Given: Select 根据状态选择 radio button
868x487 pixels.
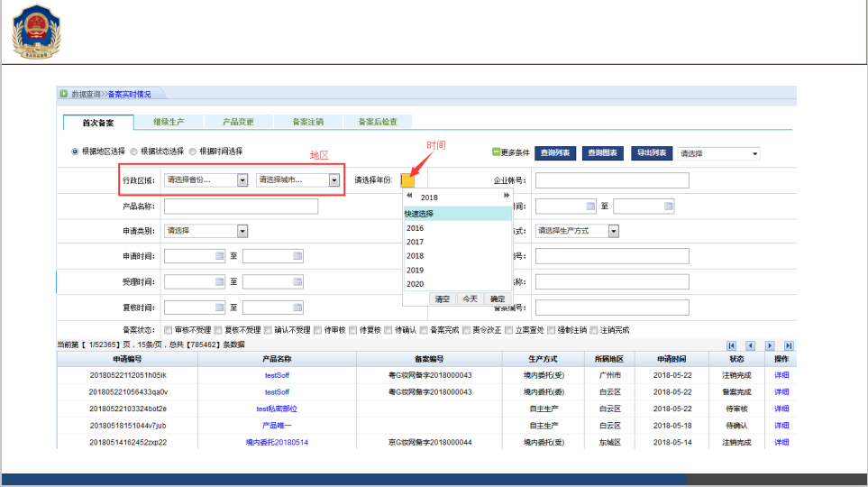Looking at the screenshot, I should tap(133, 152).
